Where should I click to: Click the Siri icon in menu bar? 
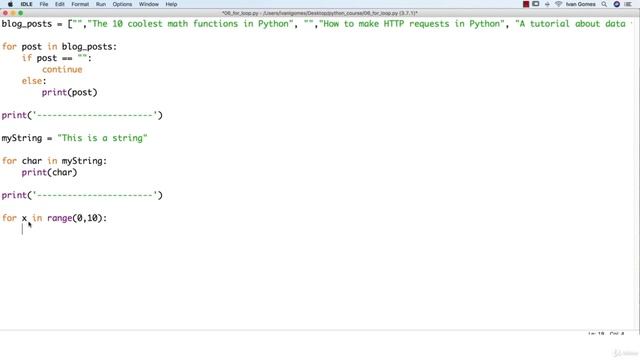pos(617,4)
